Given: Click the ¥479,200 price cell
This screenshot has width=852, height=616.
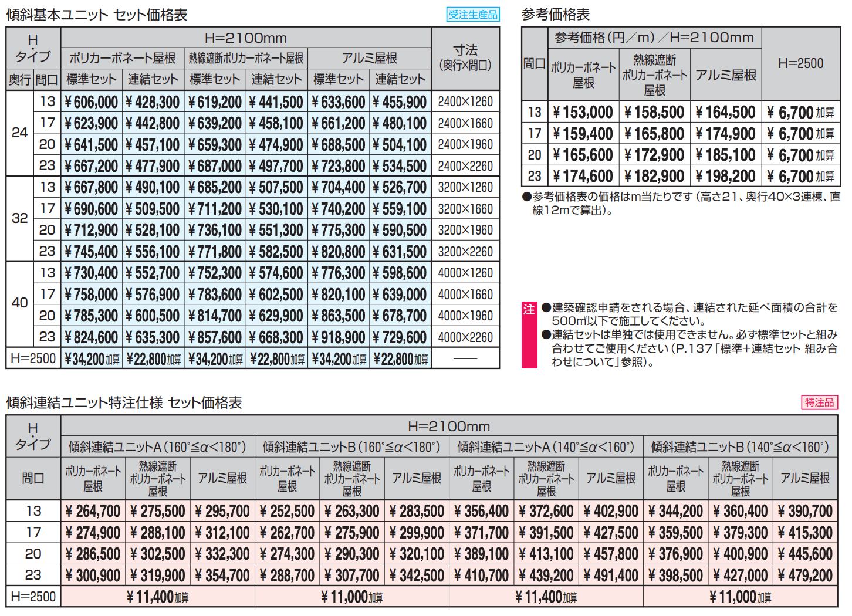Looking at the screenshot, I should (805, 575).
